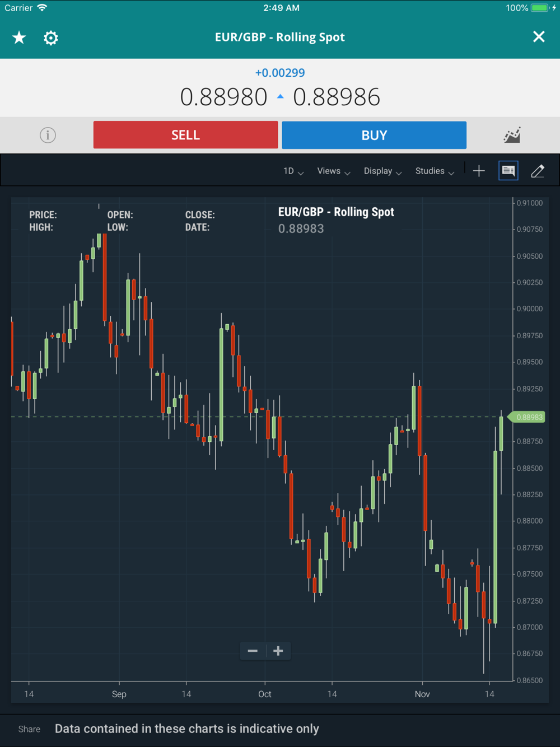Select the pencil drawing tool
The image size is (560, 747).
click(538, 171)
